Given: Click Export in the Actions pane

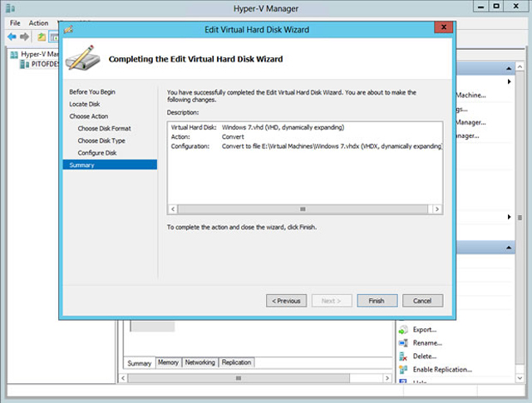Looking at the screenshot, I should 425,330.
